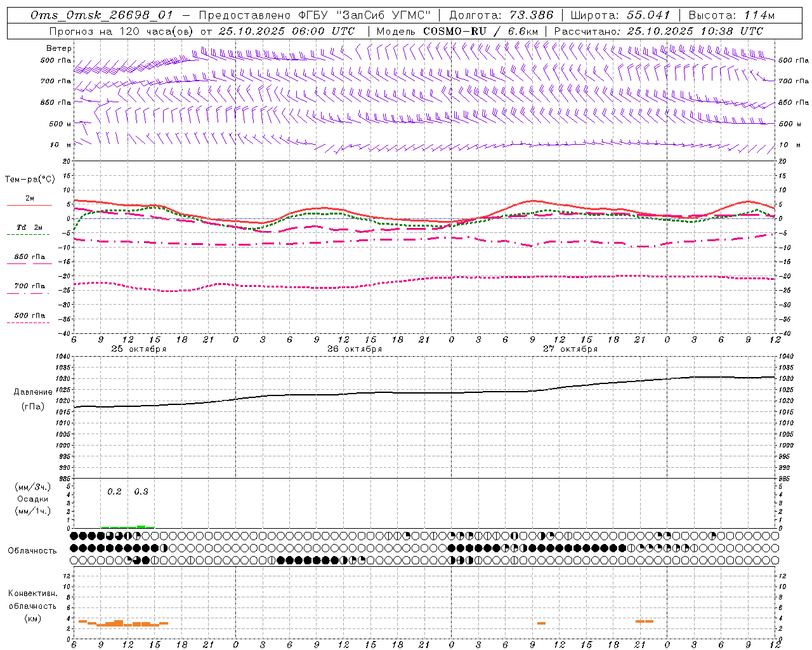Click the "25 октября" date label
This screenshot has width=812, height=650.
[138, 349]
